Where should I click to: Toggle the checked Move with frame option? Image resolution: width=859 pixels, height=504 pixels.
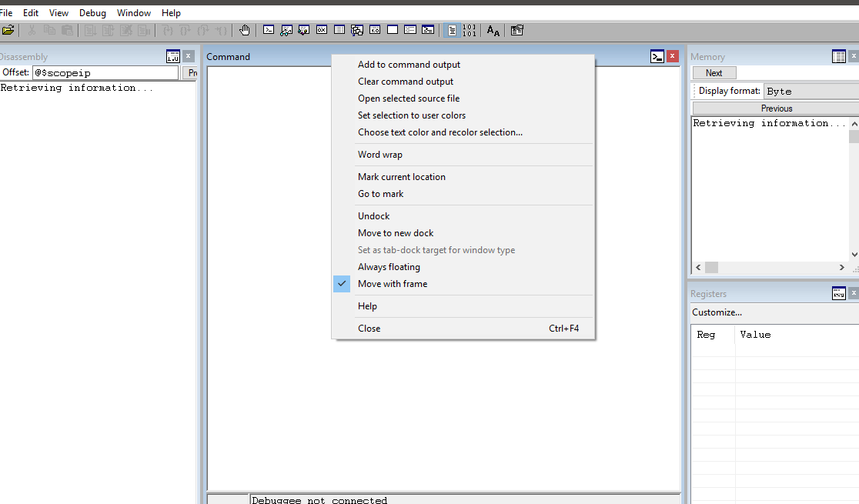click(x=463, y=284)
